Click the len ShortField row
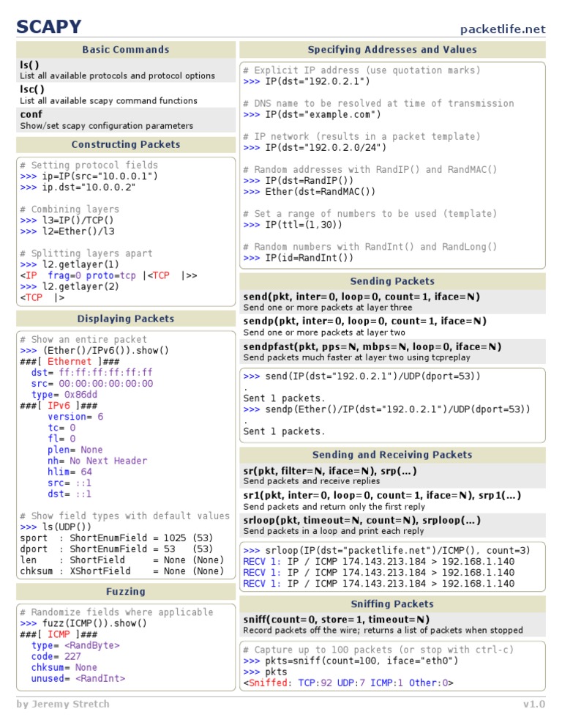562x728 pixels. pos(121,560)
